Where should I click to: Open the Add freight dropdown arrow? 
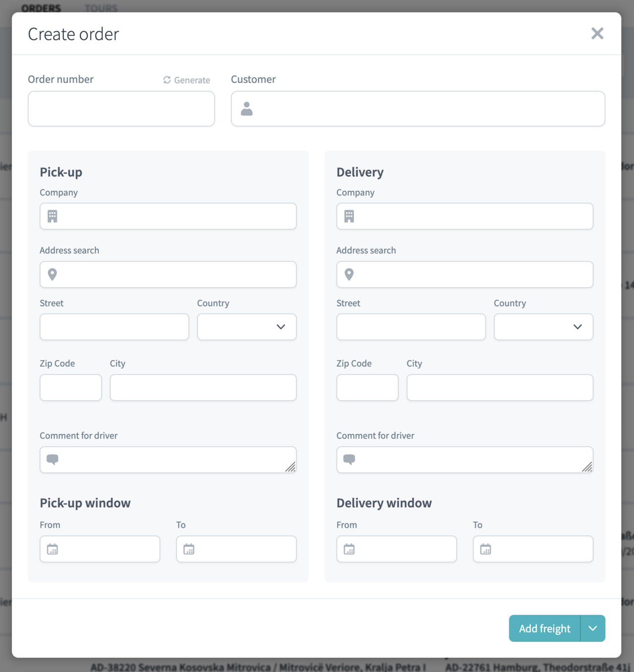[x=593, y=628]
